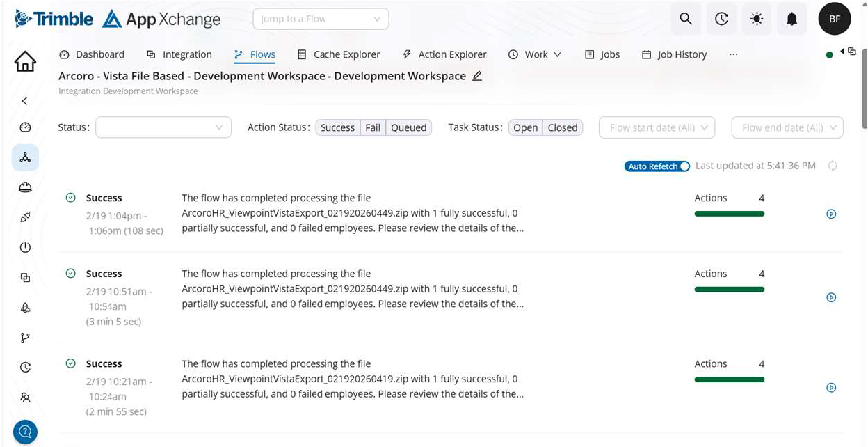Edit workspace name with pencil icon

pos(476,76)
